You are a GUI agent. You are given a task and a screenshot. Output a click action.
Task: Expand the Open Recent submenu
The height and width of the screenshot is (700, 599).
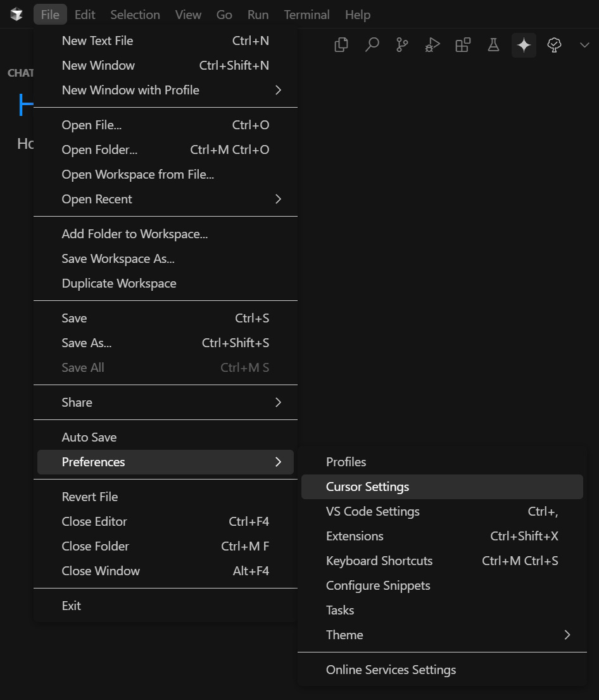coord(96,199)
